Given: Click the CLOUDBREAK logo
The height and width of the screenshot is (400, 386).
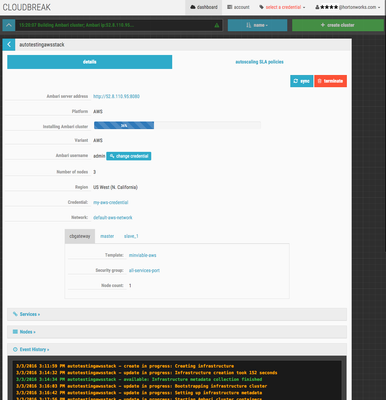Looking at the screenshot, I should coord(27,7).
